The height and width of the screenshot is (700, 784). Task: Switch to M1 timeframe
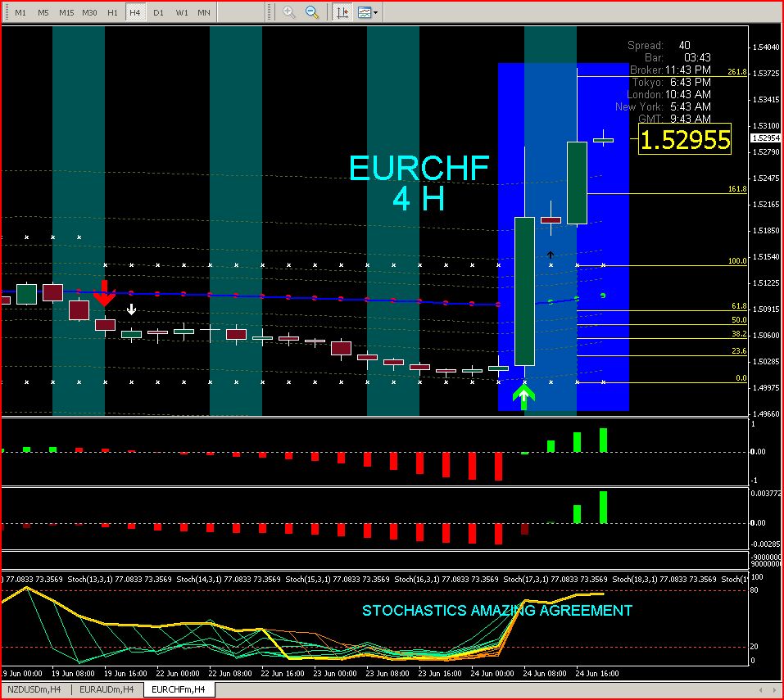20,12
